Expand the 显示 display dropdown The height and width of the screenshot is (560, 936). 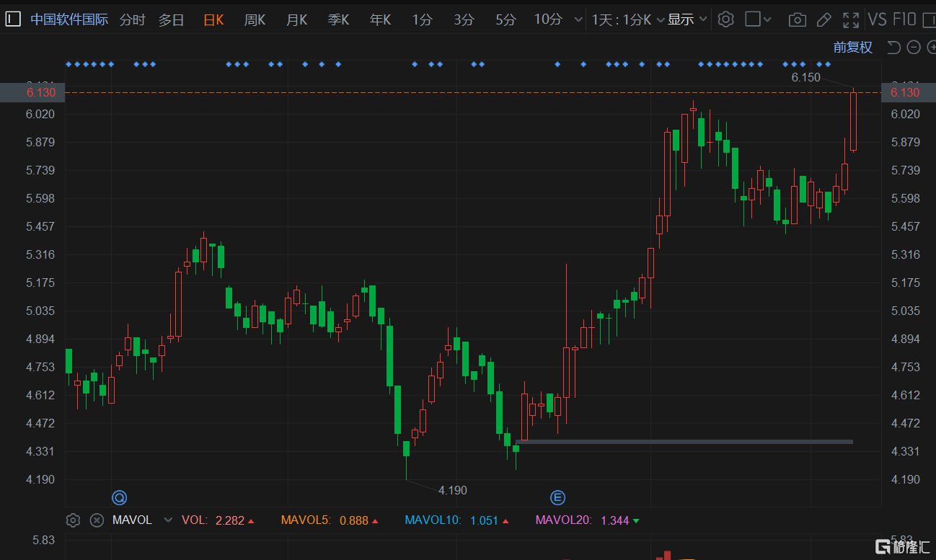[687, 19]
